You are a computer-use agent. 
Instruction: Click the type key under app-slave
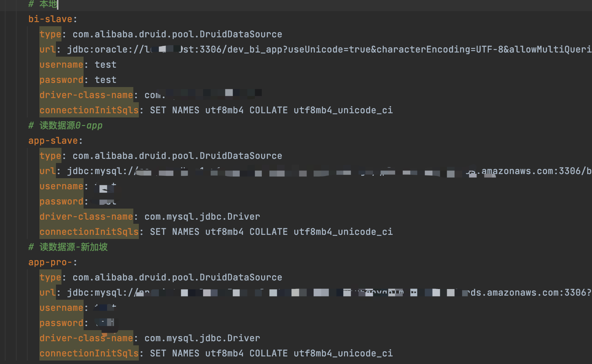(50, 156)
